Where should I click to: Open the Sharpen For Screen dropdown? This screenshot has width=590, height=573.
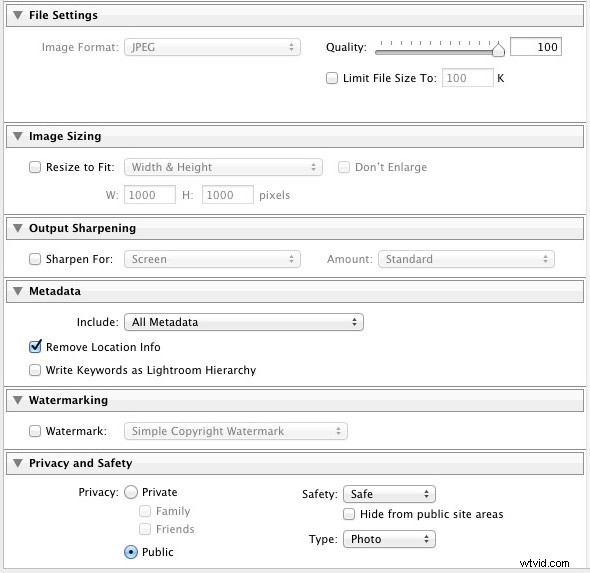point(212,259)
